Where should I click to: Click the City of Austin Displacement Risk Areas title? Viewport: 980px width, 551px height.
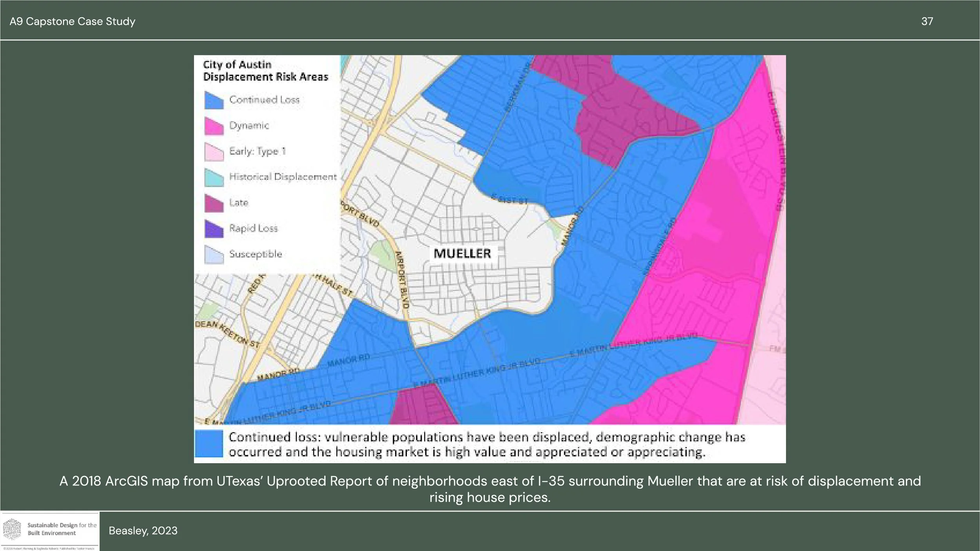click(265, 71)
